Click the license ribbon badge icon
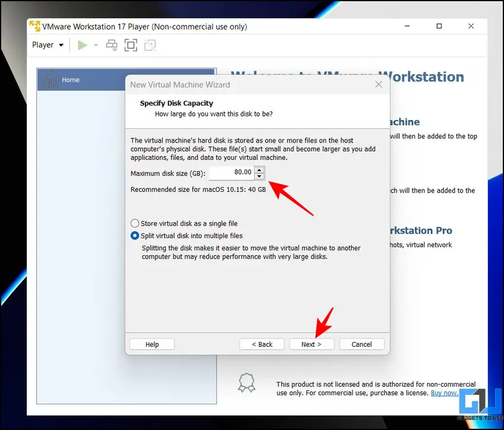The height and width of the screenshot is (430, 504). pos(247,382)
